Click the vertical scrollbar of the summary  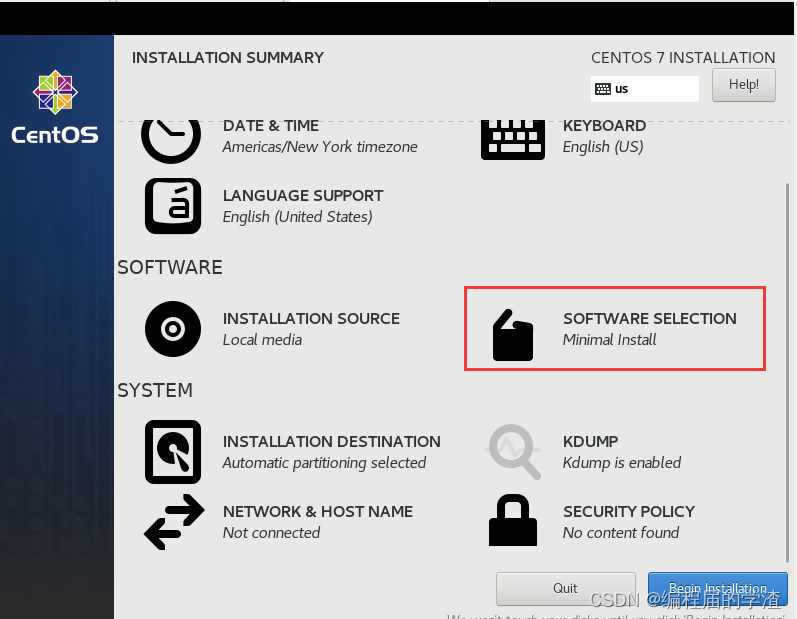[787, 371]
